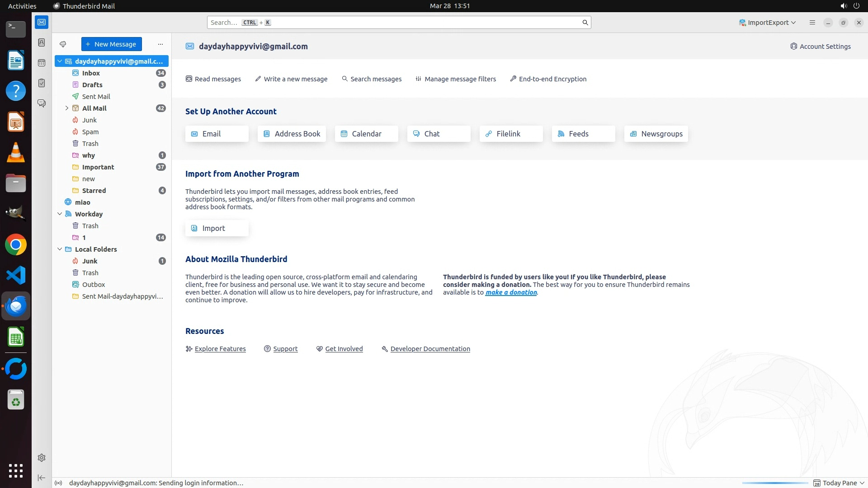This screenshot has height=488, width=868.
Task: Click Manage message filters
Action: (456, 79)
